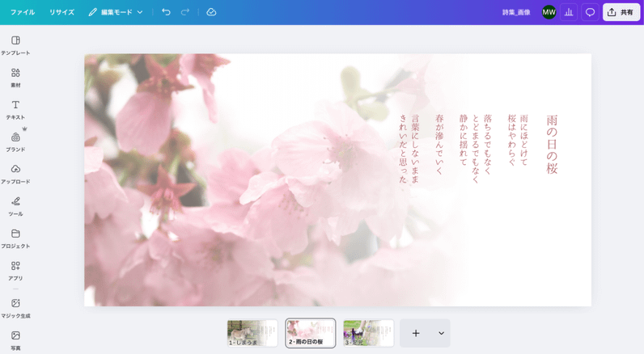Viewport: 644px width, 354px height.
Task: Add a new page with plus button
Action: (416, 333)
